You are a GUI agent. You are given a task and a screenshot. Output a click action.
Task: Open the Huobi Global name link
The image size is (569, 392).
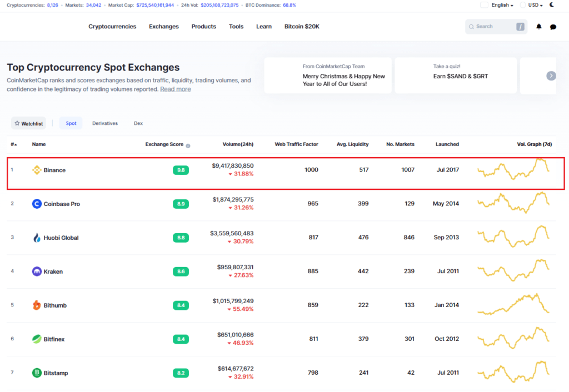click(x=61, y=238)
